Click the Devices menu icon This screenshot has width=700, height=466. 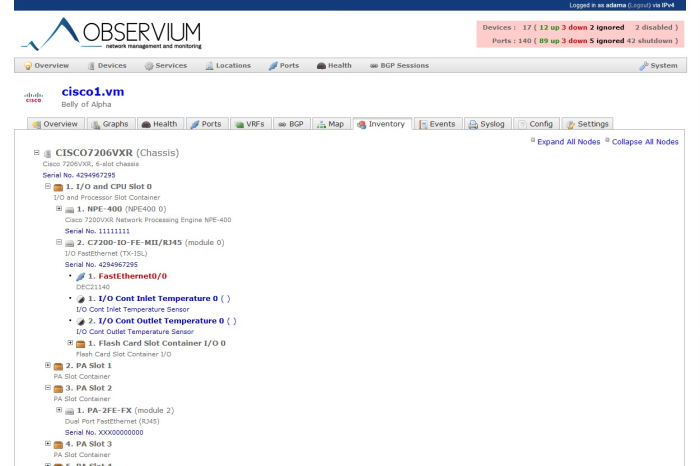click(91, 66)
